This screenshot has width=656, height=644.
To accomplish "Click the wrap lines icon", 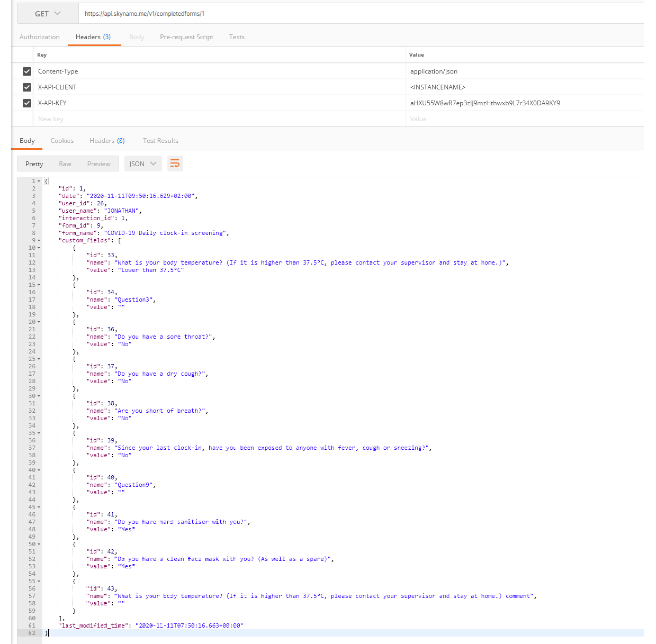I will (175, 164).
